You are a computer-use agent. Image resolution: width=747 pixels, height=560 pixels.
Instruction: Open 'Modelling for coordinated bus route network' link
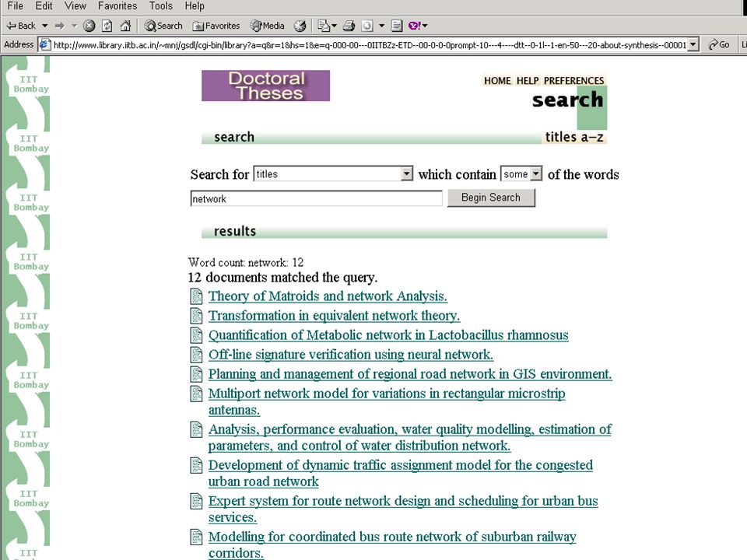392,544
